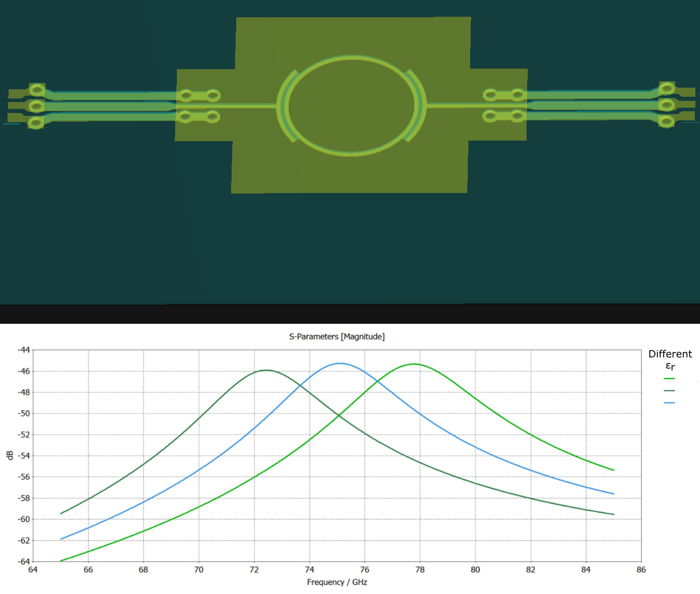Click the 'dB' vertical axis label
The width and height of the screenshot is (700, 594).
pyautogui.click(x=10, y=455)
